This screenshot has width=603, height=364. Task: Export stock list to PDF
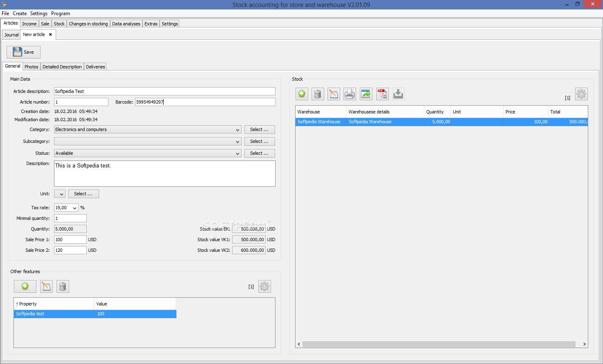pos(382,94)
